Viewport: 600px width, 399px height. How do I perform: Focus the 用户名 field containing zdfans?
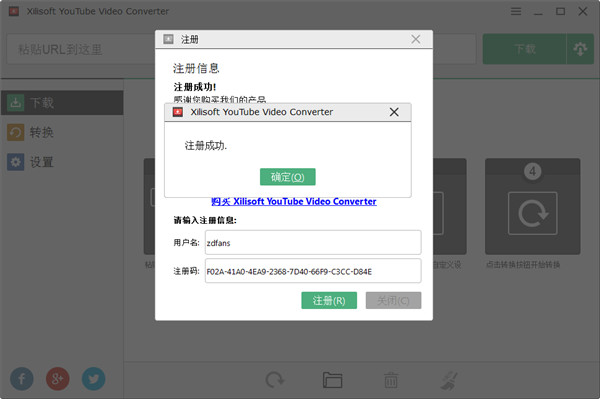coord(313,242)
